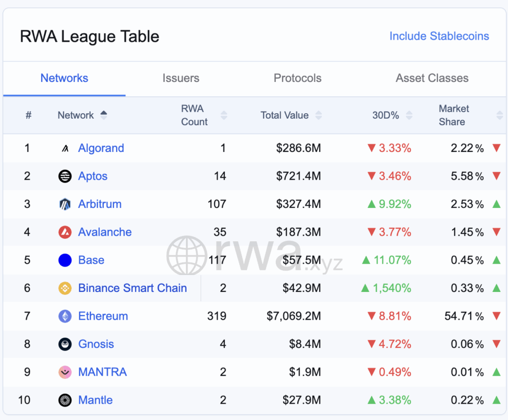Toggle Include Stablecoins option
The width and height of the screenshot is (508, 420).
click(439, 36)
